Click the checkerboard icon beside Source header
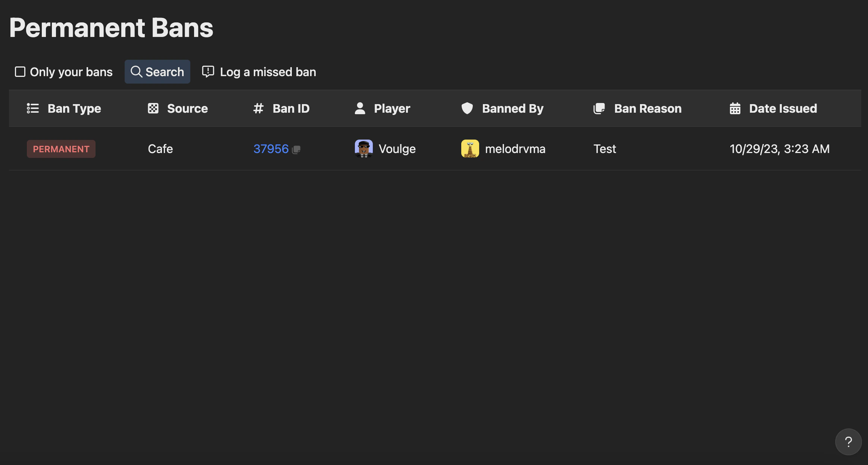 tap(154, 108)
